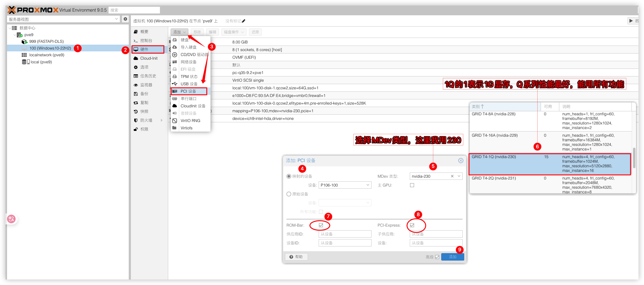644x285 pixels.
Task: Click the import disk cloud icon
Action: click(x=175, y=47)
